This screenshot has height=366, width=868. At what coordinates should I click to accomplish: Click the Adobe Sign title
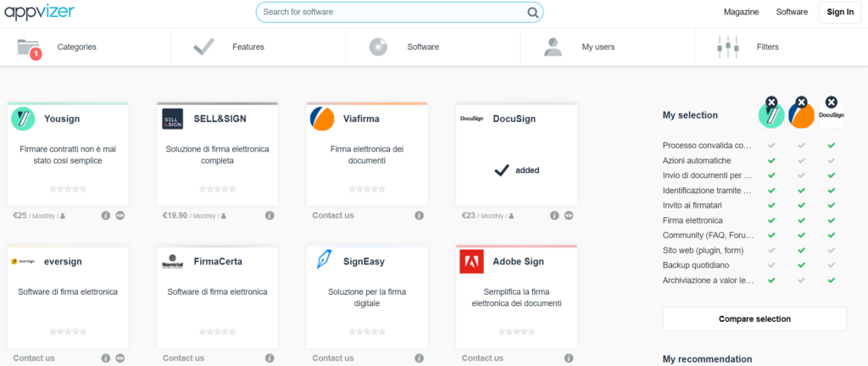[x=518, y=262]
